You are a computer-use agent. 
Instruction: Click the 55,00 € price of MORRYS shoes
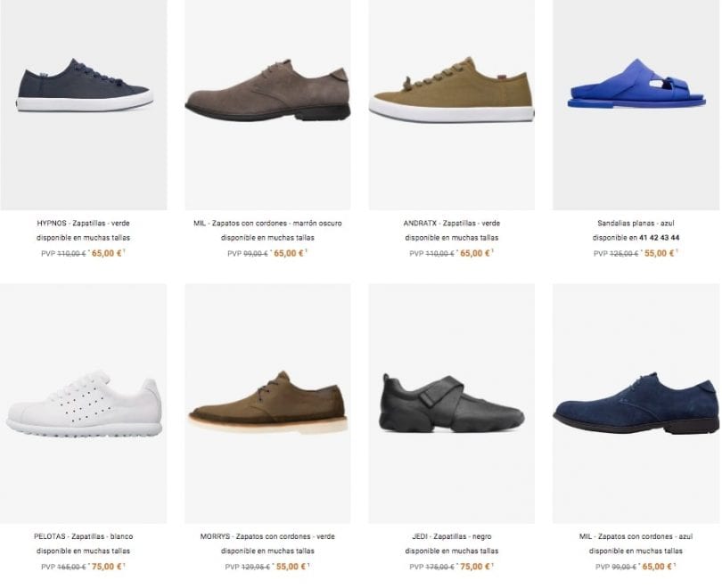[x=291, y=567]
